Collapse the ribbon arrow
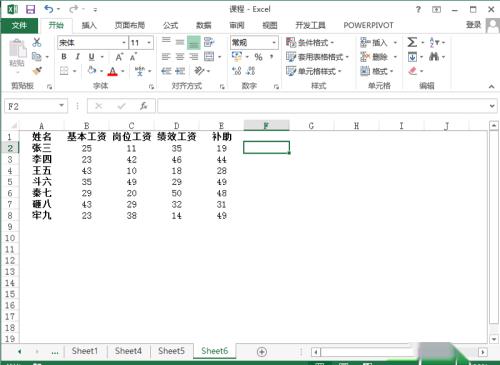Viewport: 500px width, 365px height. click(x=491, y=86)
